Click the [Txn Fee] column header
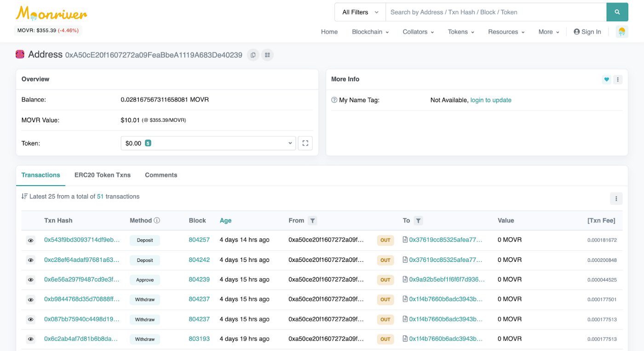This screenshot has height=351, width=644. (x=601, y=221)
